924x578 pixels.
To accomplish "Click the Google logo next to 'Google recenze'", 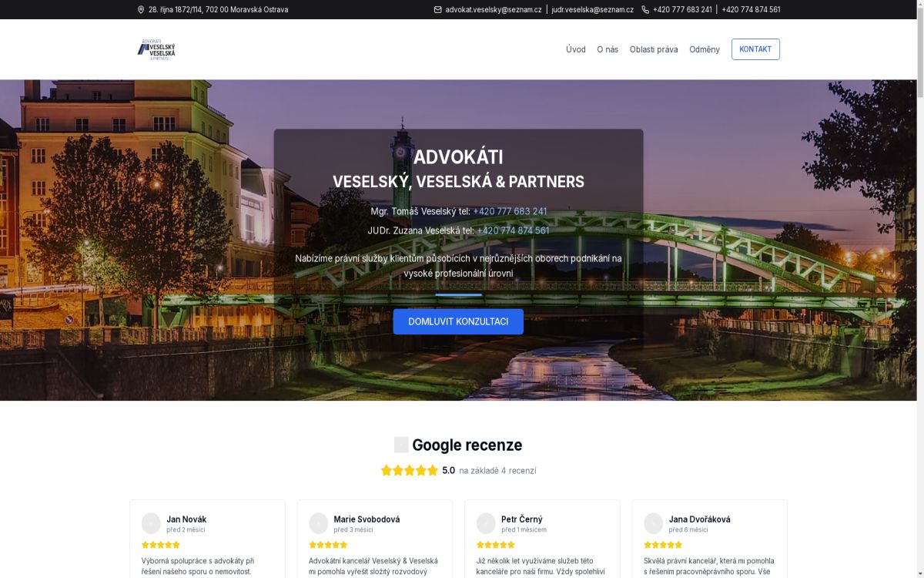I will click(x=401, y=444).
